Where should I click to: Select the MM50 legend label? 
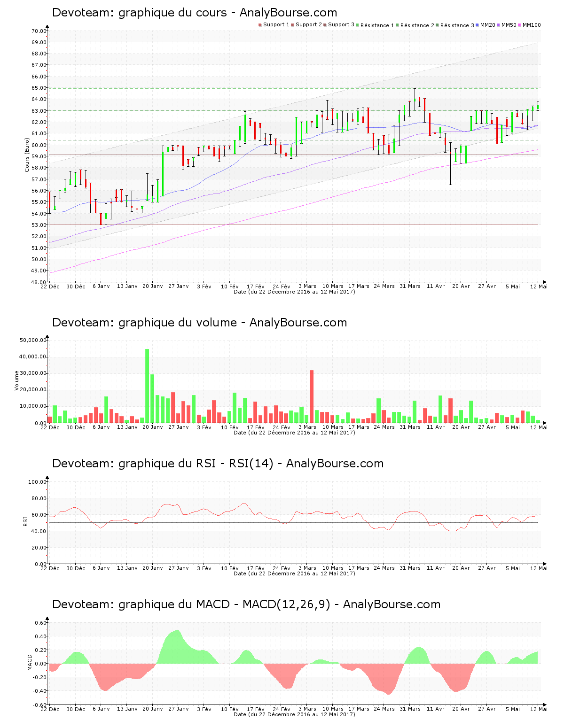509,25
